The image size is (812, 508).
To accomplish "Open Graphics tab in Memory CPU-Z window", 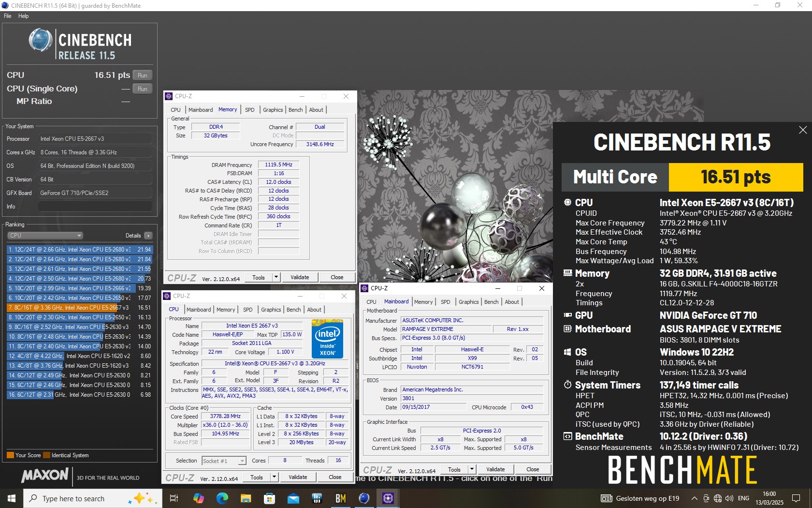I will (x=273, y=110).
